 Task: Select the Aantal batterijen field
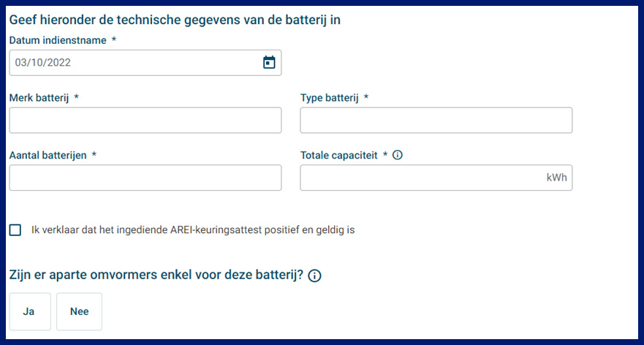pyautogui.click(x=145, y=178)
